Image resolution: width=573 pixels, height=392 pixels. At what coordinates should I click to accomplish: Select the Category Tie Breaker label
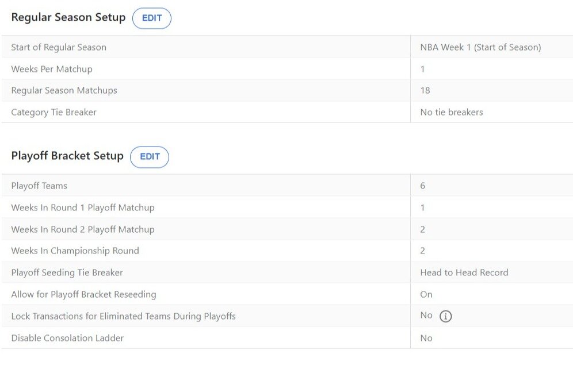[x=54, y=112]
